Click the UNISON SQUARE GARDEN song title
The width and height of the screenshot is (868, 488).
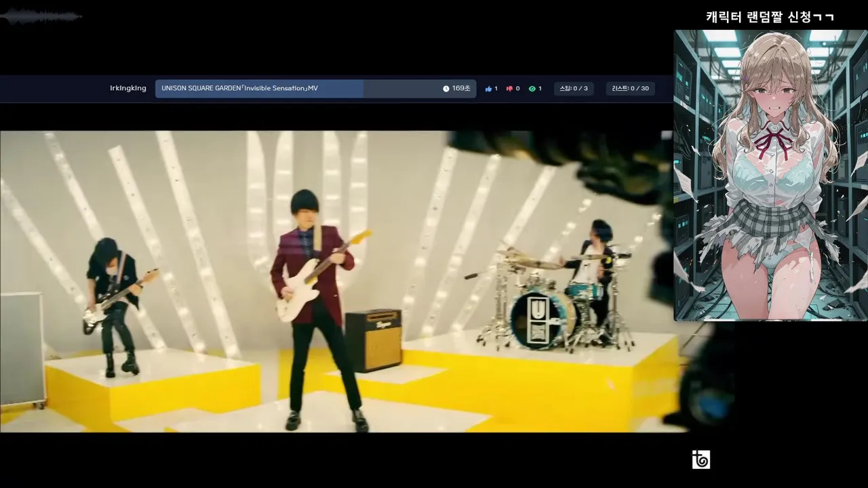click(x=239, y=89)
